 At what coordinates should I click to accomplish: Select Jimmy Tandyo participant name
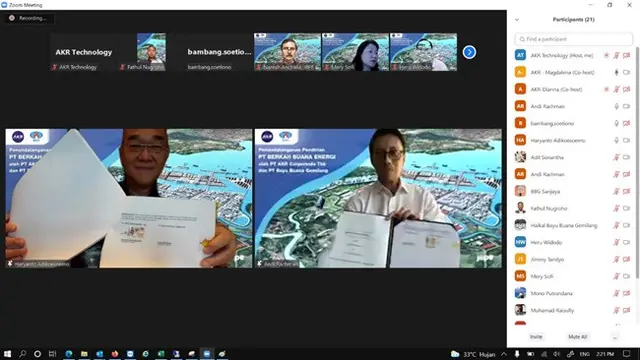pyautogui.click(x=547, y=259)
